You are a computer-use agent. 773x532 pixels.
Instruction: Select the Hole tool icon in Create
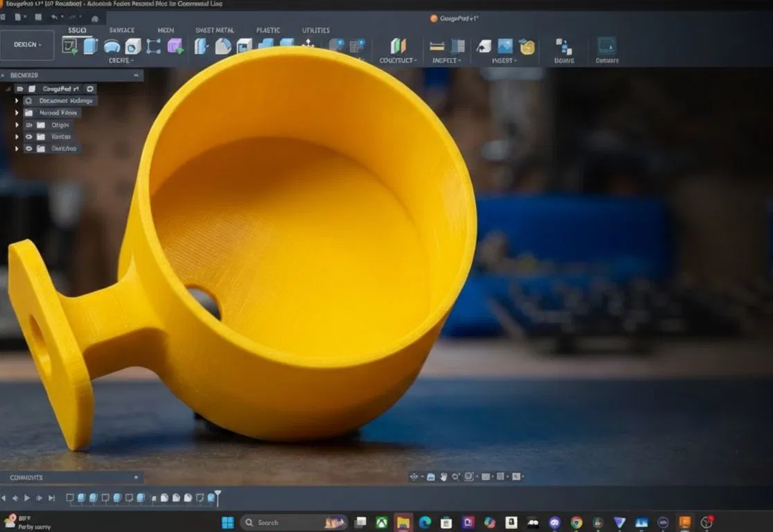[x=132, y=47]
